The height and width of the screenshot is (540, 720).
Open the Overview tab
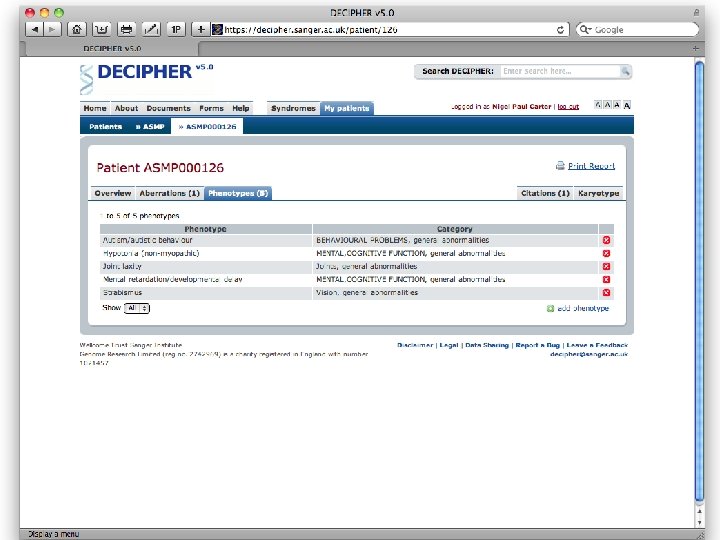point(113,193)
